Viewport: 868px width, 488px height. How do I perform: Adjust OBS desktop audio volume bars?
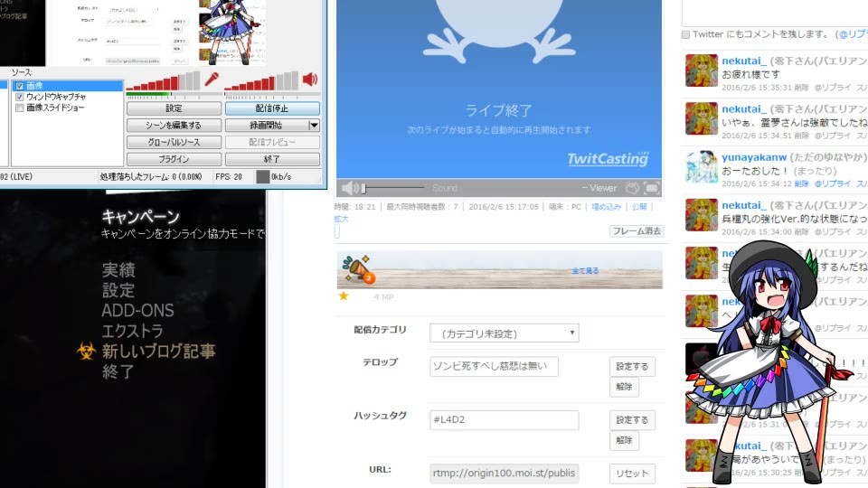[x=261, y=81]
